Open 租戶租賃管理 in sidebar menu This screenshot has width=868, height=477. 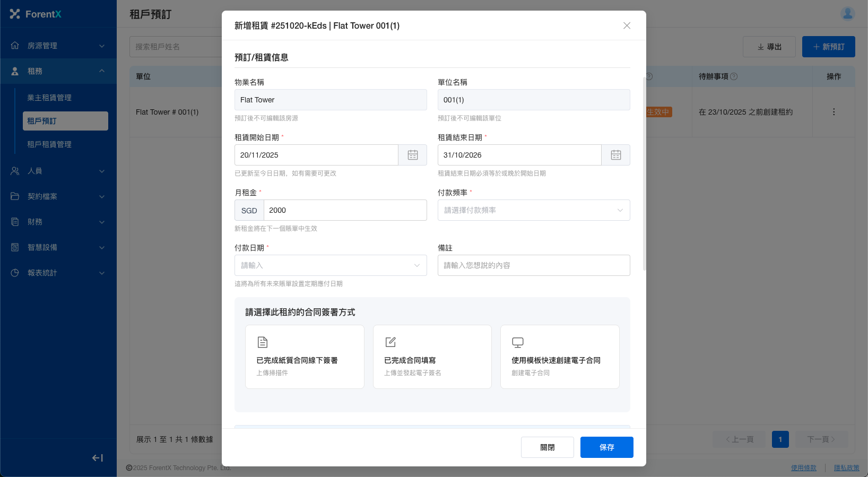pos(49,144)
